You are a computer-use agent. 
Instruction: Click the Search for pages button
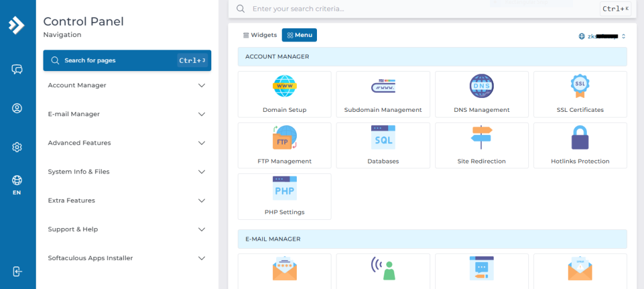tap(126, 61)
